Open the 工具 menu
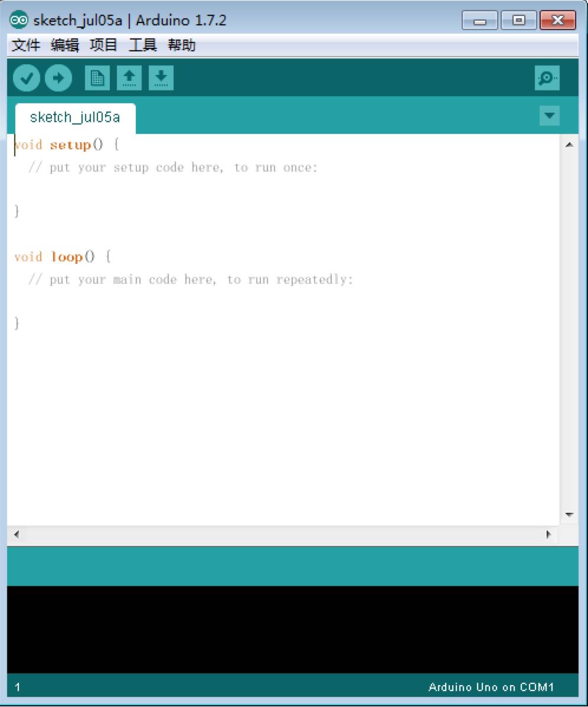Screen dimensions: 588x707 coord(142,45)
